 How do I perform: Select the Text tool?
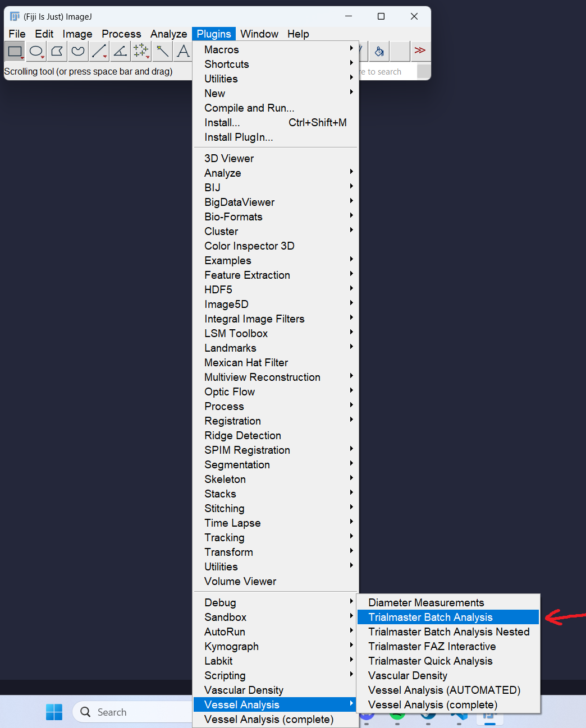point(183,52)
